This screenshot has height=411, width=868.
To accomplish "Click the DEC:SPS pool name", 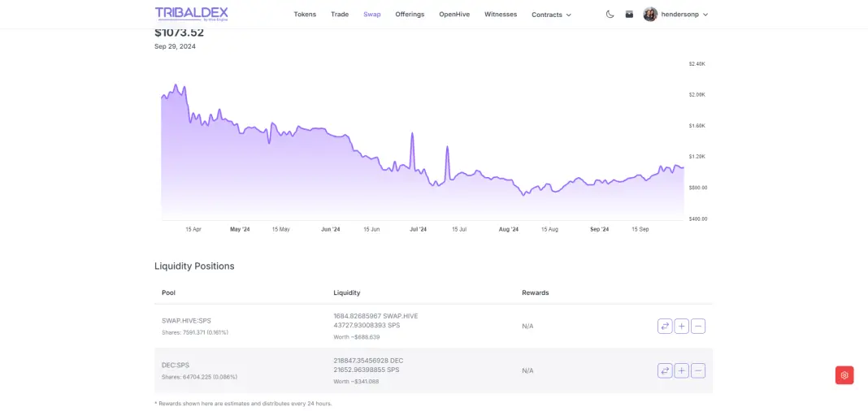I will click(176, 365).
